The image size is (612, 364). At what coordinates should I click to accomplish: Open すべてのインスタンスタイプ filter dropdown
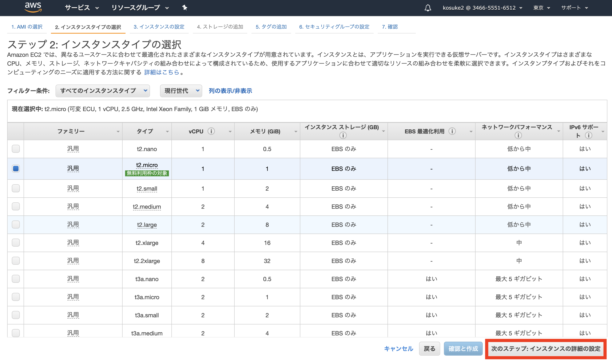(103, 91)
